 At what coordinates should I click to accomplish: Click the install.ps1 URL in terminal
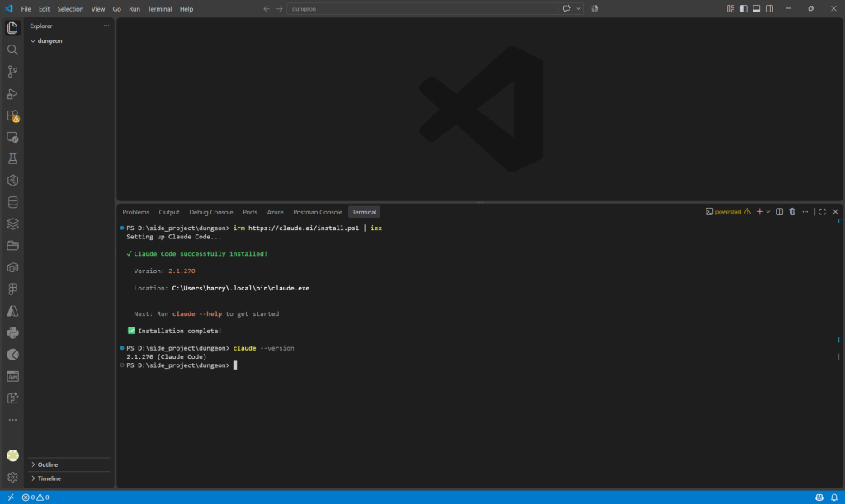tap(304, 228)
